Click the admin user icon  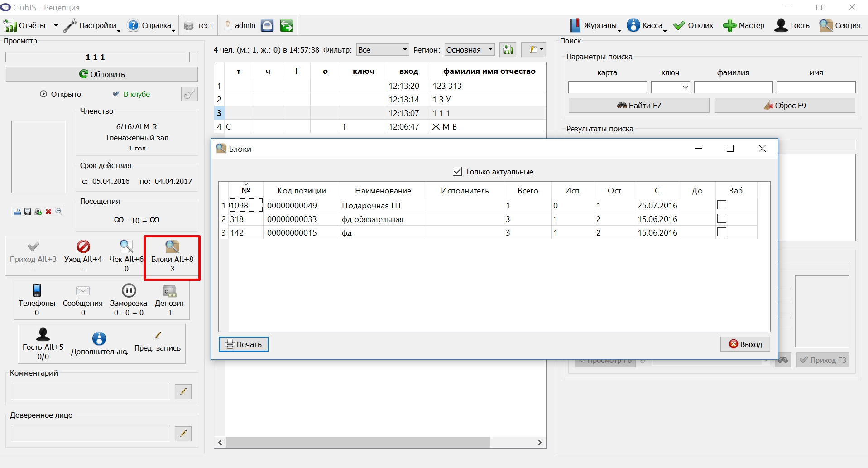coord(228,25)
